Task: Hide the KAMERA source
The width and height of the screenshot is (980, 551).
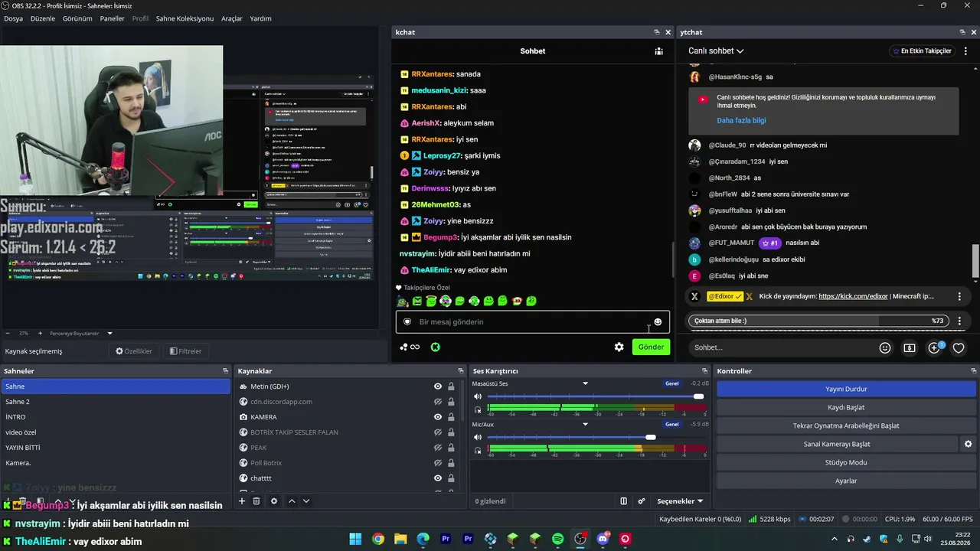Action: click(x=438, y=417)
